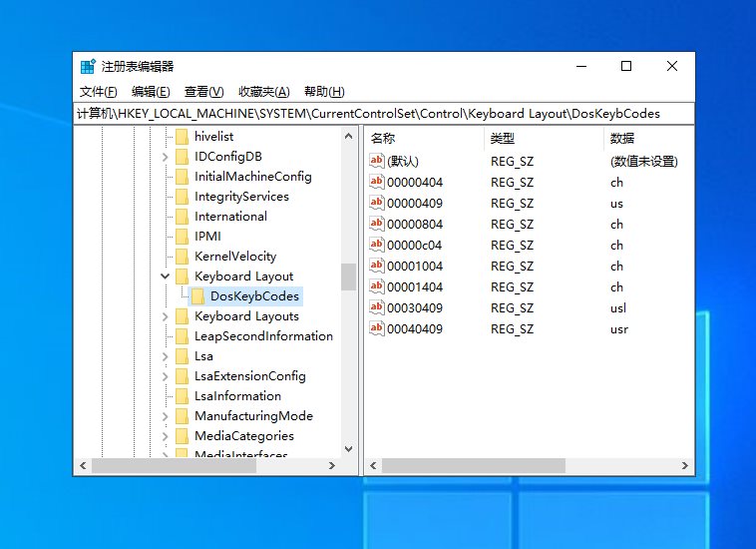756x549 pixels.
Task: Collapse the Keyboard Layout tree node
Action: pos(165,275)
